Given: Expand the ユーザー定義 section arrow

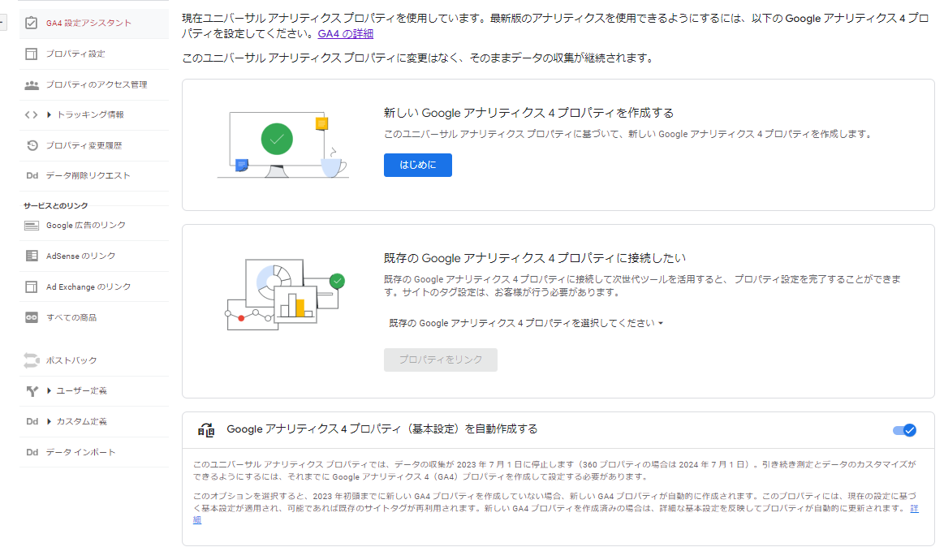Looking at the screenshot, I should 50,391.
